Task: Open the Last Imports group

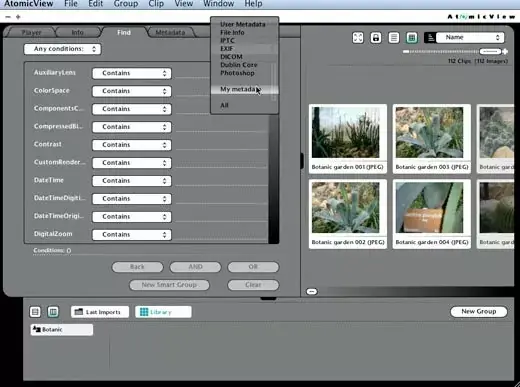Action: 100,312
